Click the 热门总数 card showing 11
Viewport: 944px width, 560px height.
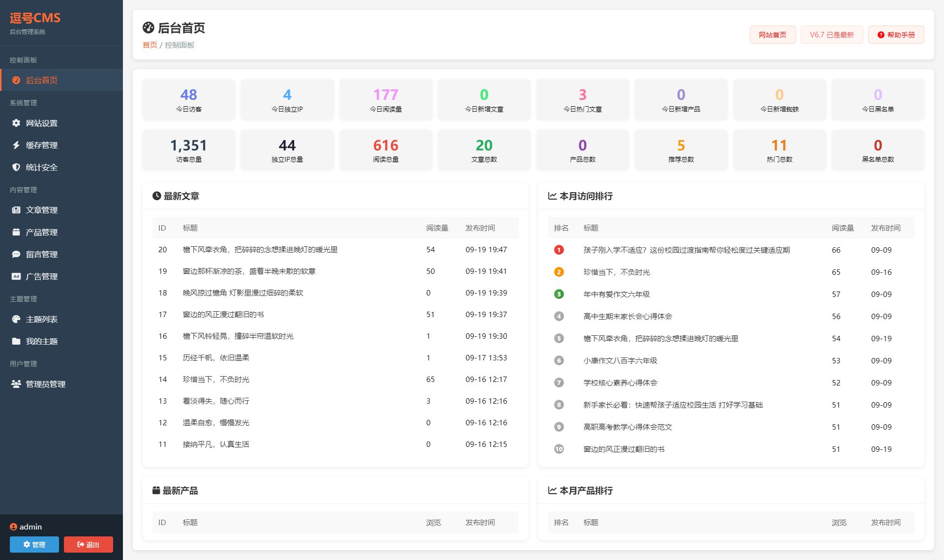click(x=779, y=150)
